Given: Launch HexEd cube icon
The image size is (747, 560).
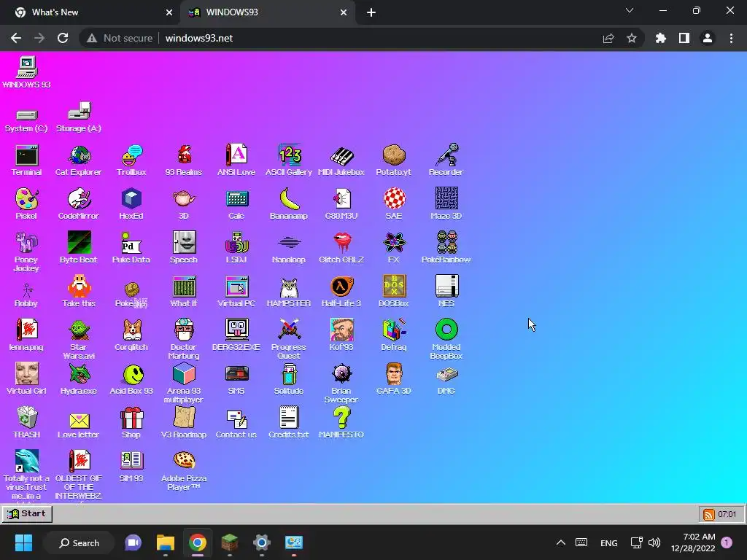Looking at the screenshot, I should point(131,204).
